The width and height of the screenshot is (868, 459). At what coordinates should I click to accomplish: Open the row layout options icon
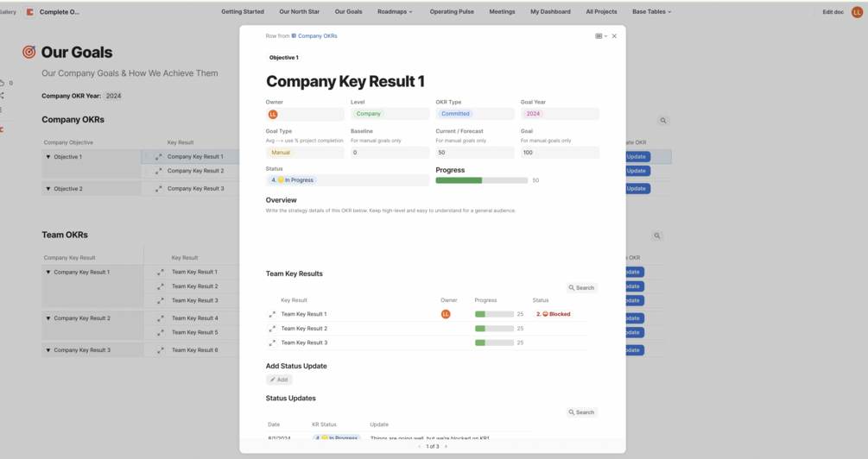coord(600,36)
